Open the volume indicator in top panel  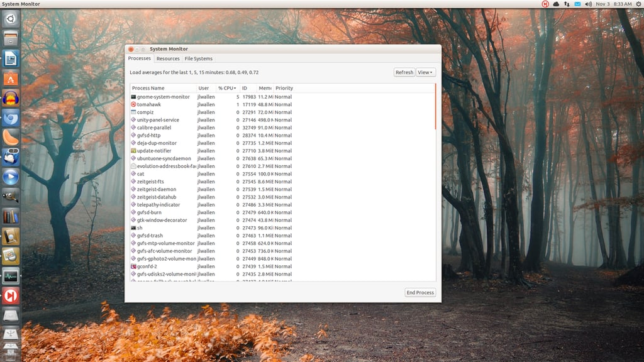click(x=588, y=4)
